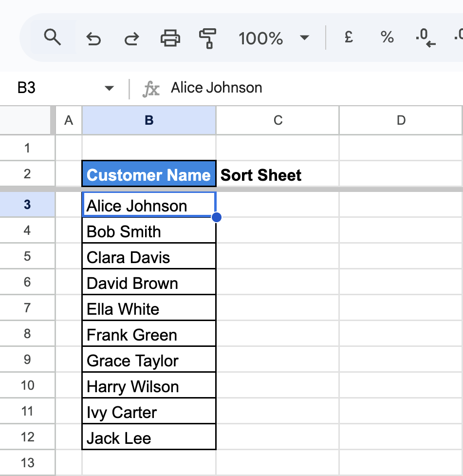Select column D header
The width and height of the screenshot is (463, 476).
(x=401, y=120)
